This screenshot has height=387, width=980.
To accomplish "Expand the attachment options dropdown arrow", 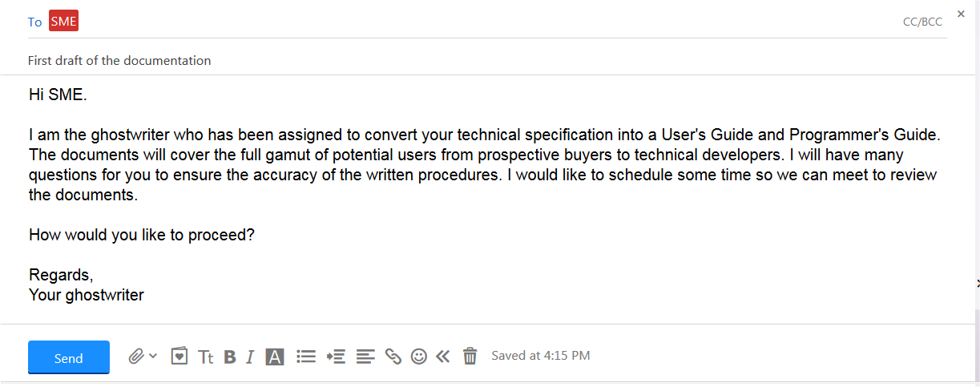I will tap(153, 356).
